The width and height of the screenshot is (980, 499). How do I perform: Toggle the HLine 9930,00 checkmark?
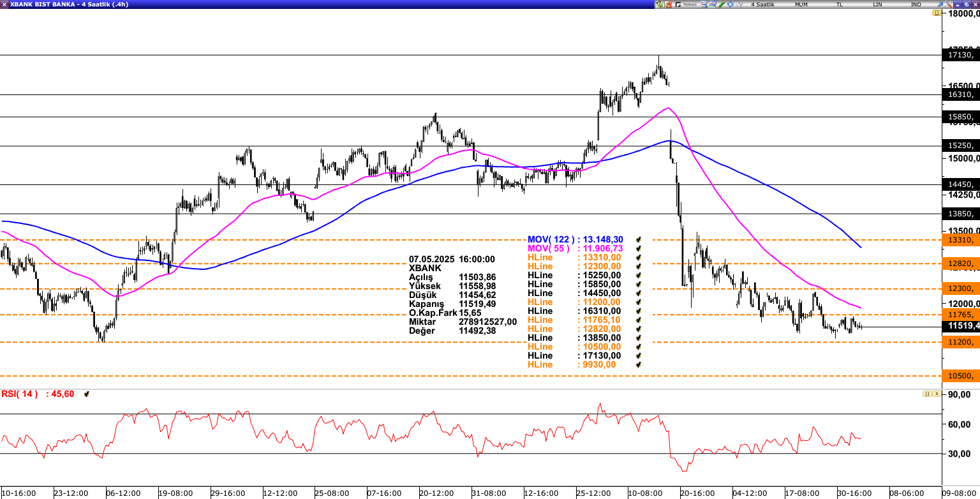point(638,364)
